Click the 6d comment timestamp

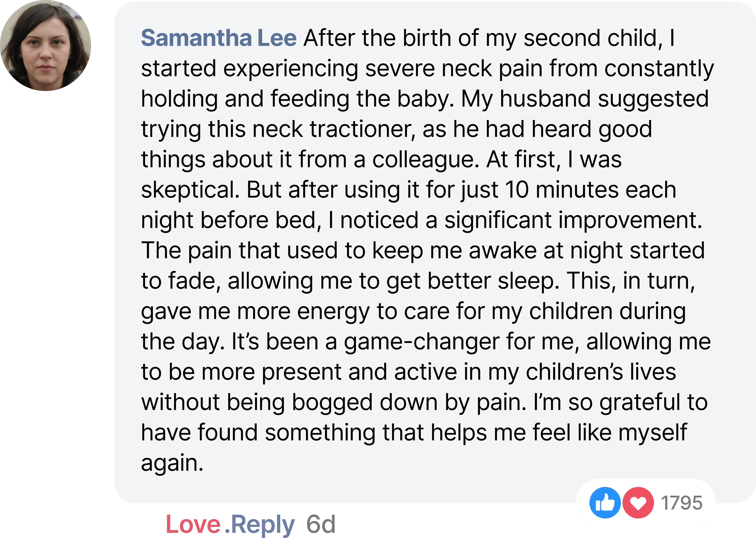tap(321, 524)
